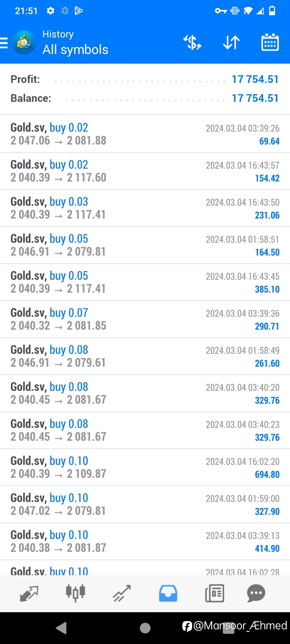Viewport: 290px width, 644px height.
Task: Open the sort order arrows icon
Action: tap(231, 42)
